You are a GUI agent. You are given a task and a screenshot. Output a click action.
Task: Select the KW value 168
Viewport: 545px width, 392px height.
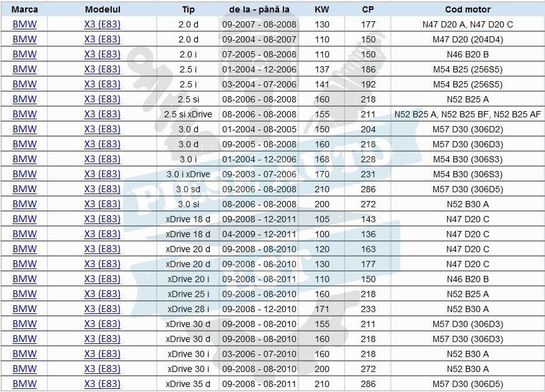coord(322,160)
